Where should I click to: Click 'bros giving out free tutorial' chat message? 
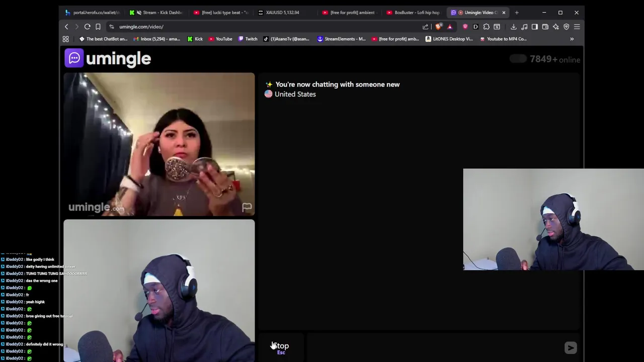click(49, 316)
